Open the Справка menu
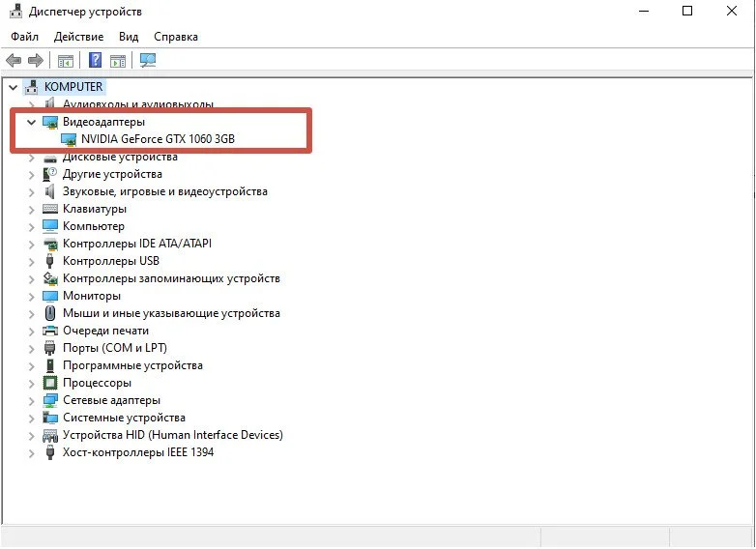Viewport: 756px width, 549px height. pyautogui.click(x=176, y=37)
